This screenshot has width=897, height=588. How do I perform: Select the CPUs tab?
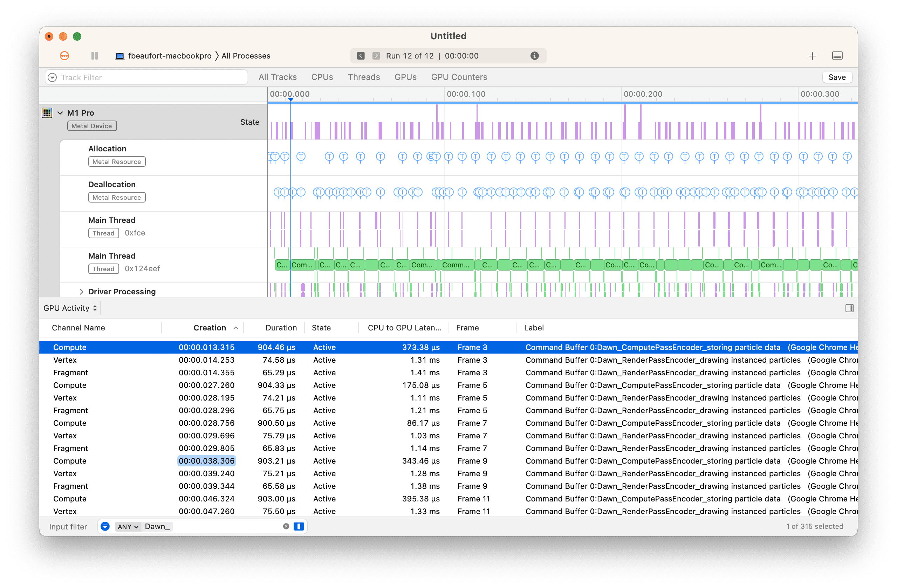tap(323, 77)
